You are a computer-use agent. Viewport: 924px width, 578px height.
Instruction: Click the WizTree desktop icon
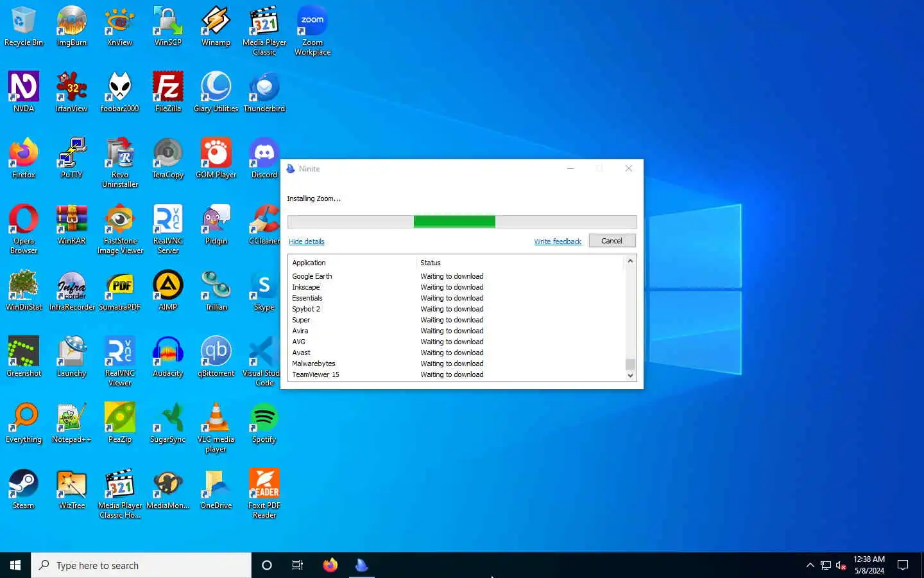click(x=71, y=489)
